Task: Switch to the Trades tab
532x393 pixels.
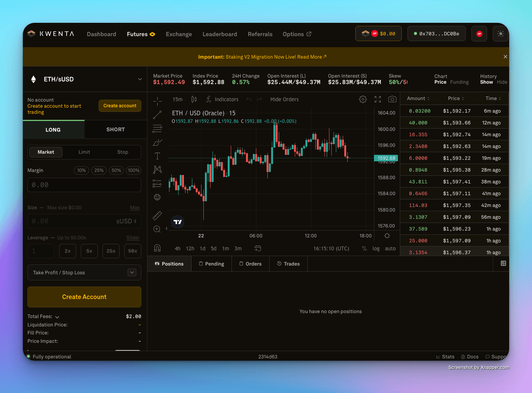Action: click(x=288, y=264)
